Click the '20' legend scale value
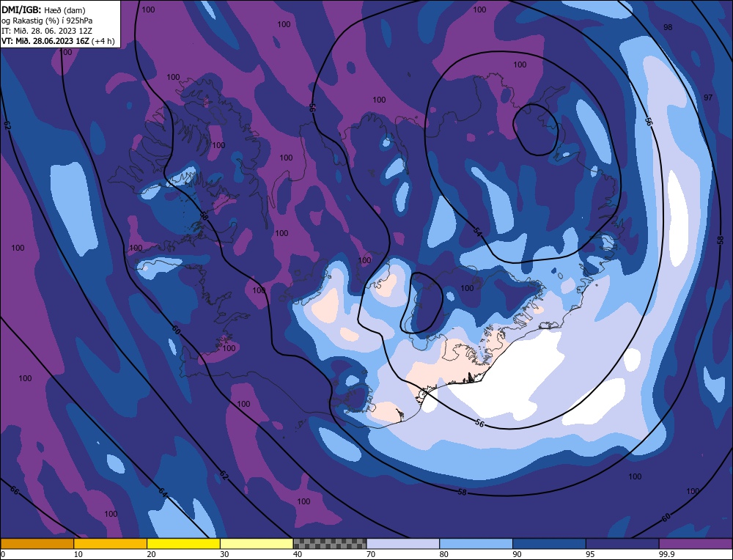The image size is (733, 560). (x=152, y=555)
